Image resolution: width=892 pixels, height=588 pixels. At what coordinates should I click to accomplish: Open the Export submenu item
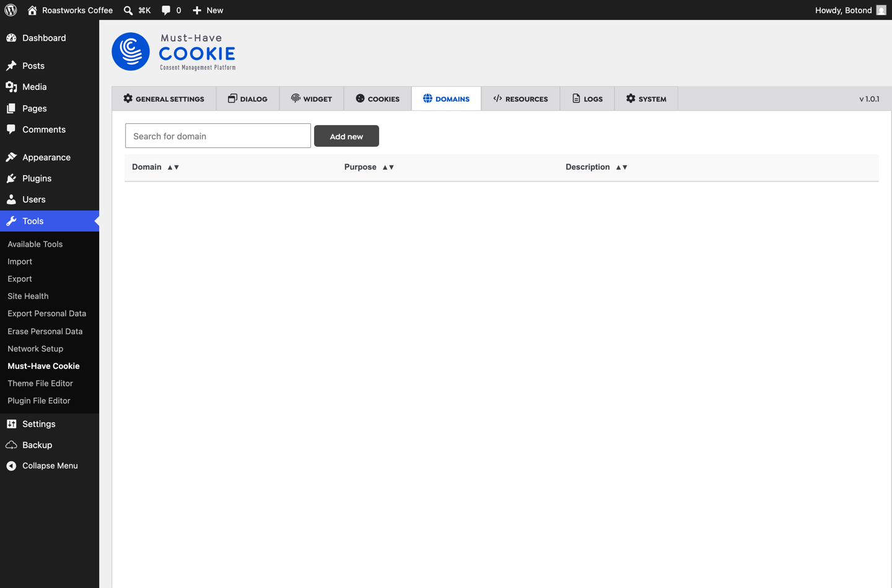tap(20, 279)
